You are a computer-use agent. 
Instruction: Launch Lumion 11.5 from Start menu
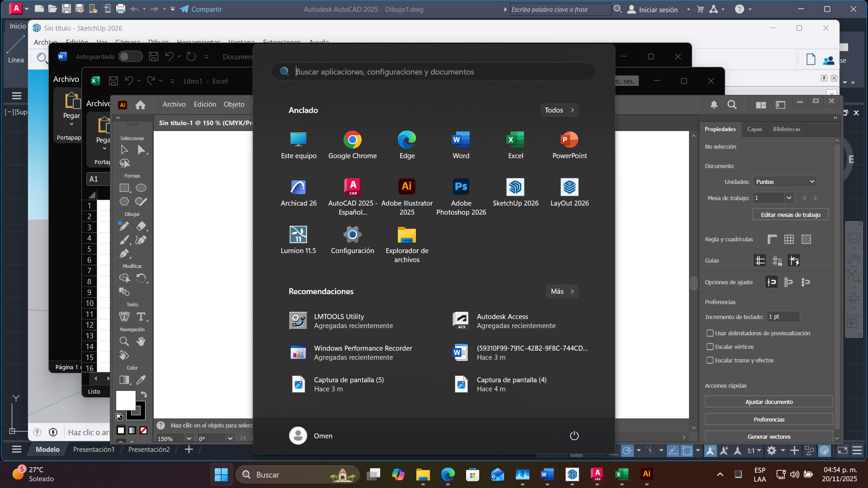(x=298, y=239)
